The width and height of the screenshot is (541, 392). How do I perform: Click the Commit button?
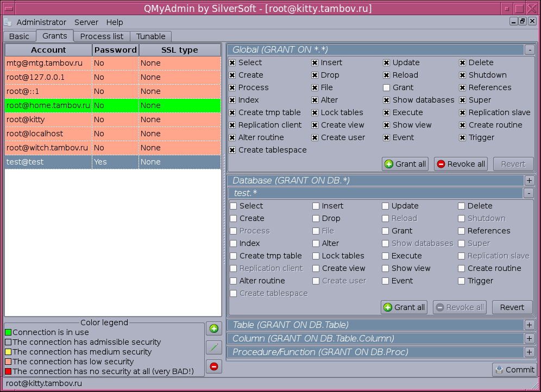[514, 370]
